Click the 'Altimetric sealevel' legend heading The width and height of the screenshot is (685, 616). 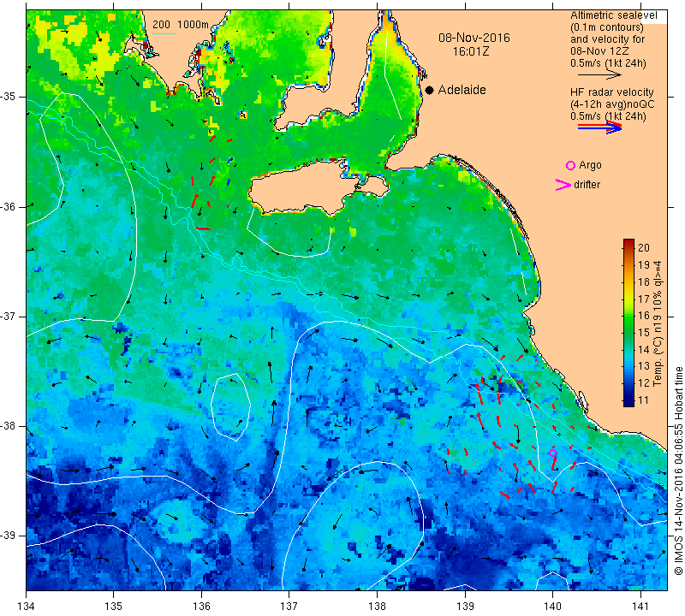[613, 15]
